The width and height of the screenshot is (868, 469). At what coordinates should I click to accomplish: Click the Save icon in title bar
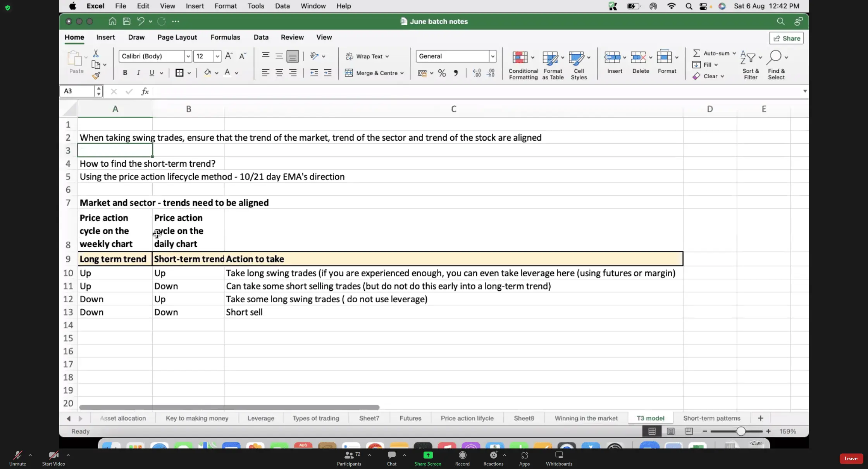(126, 21)
